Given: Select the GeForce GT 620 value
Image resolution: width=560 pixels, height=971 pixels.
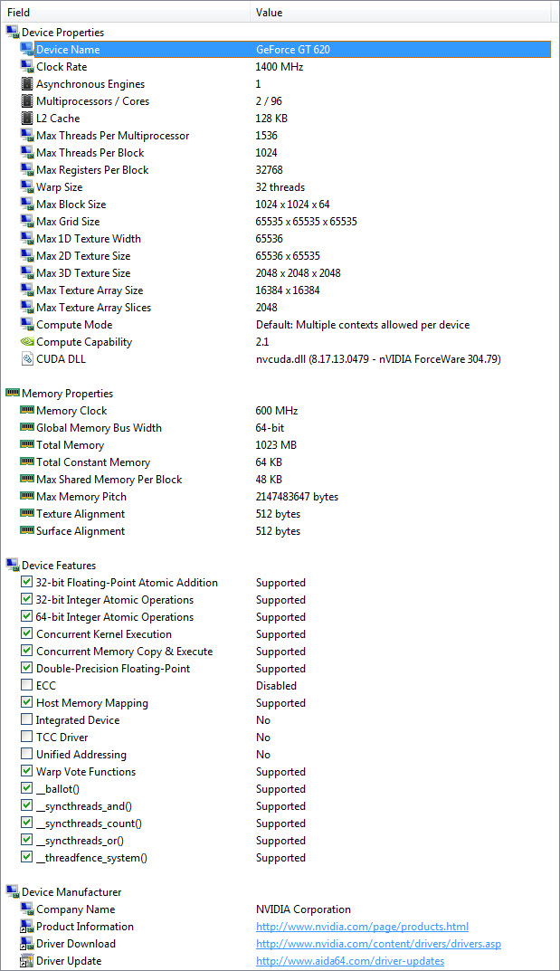Looking at the screenshot, I should click(x=293, y=50).
